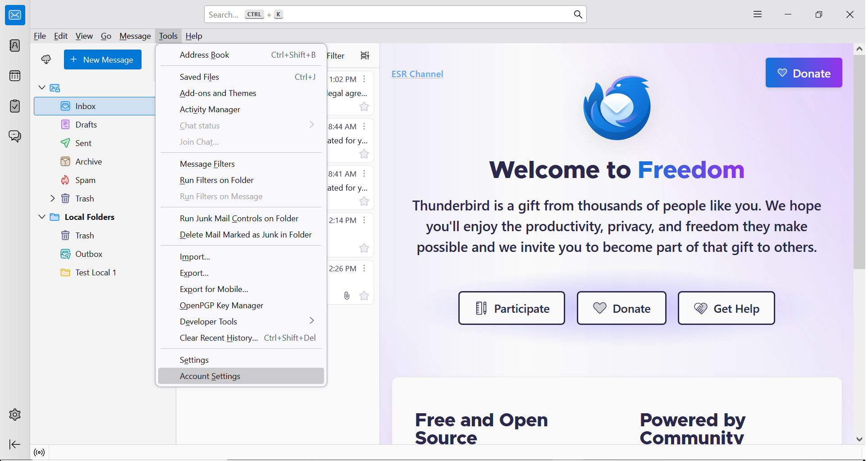Open more options for 8:41 AM message

pos(364,174)
